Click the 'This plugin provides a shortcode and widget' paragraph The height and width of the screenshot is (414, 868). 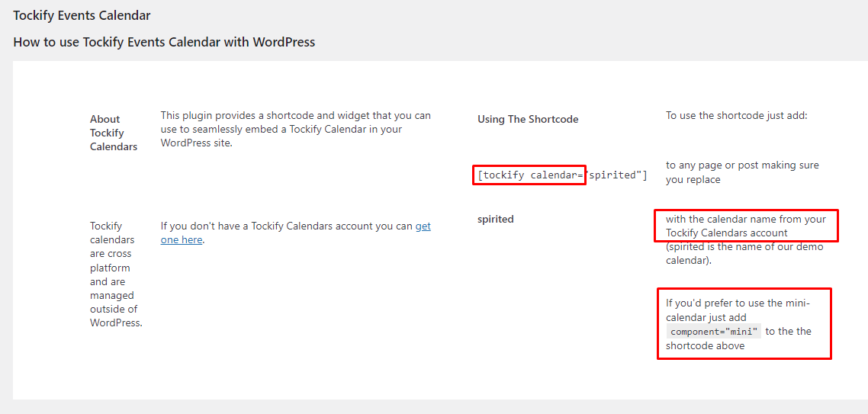[x=296, y=129]
